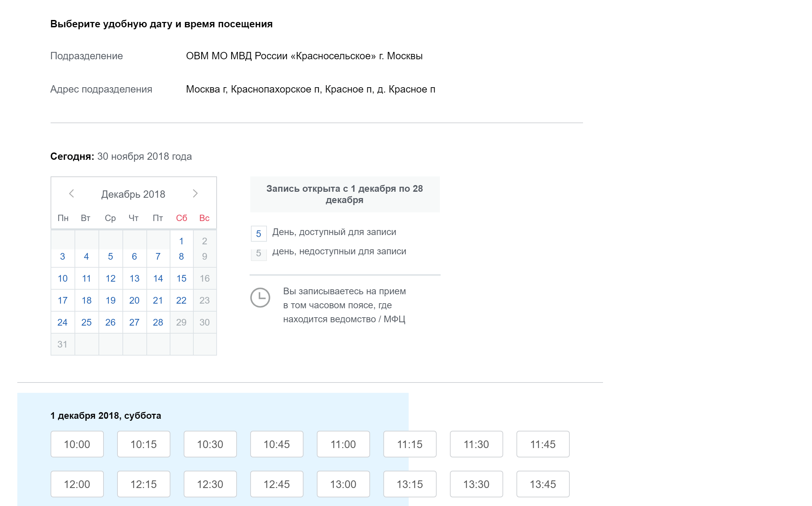Choose 13:00 appointment slot
Image resolution: width=812 pixels, height=506 pixels.
click(343, 484)
